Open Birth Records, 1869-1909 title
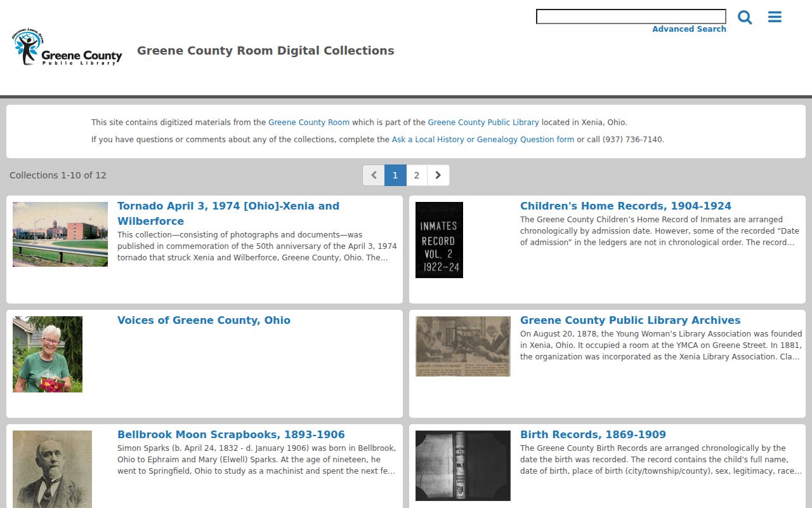This screenshot has height=508, width=812. point(593,434)
